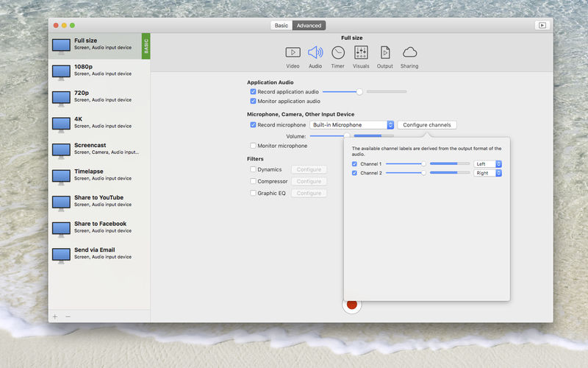Switch to the Advanced mode tab
The width and height of the screenshot is (588, 368).
[x=309, y=26]
